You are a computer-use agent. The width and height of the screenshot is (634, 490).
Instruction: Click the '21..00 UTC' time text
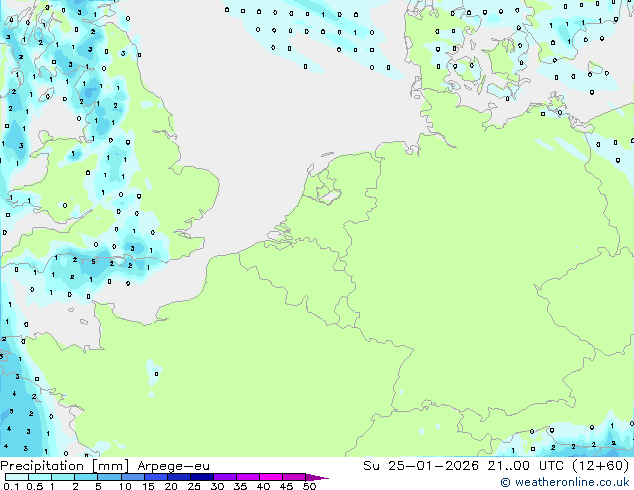pyautogui.click(x=525, y=466)
